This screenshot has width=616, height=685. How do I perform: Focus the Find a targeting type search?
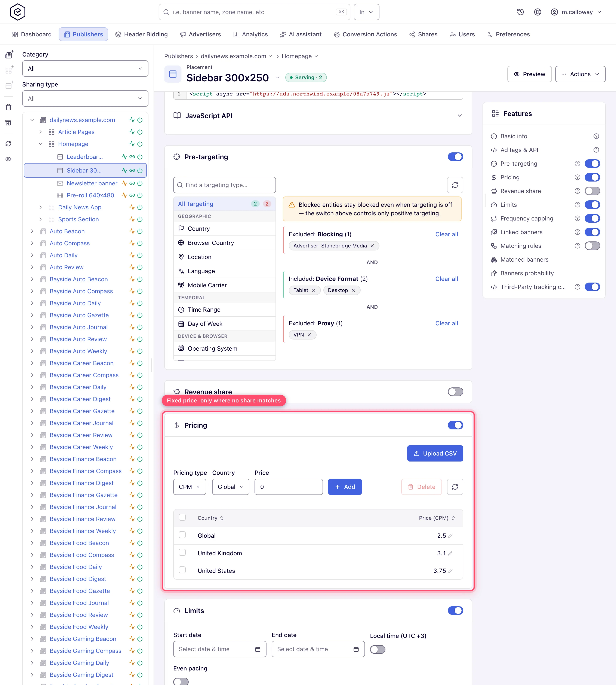pyautogui.click(x=224, y=185)
